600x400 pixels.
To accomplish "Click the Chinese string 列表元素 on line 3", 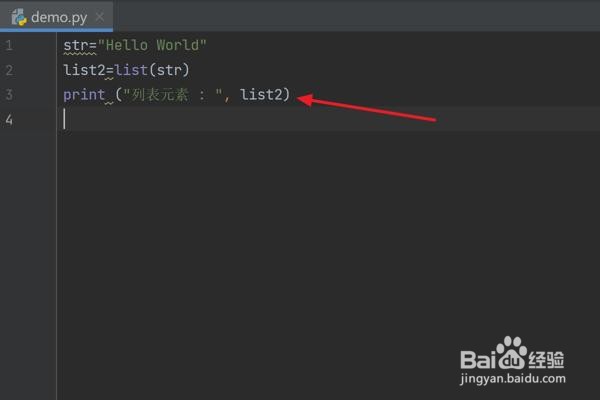I will point(160,95).
